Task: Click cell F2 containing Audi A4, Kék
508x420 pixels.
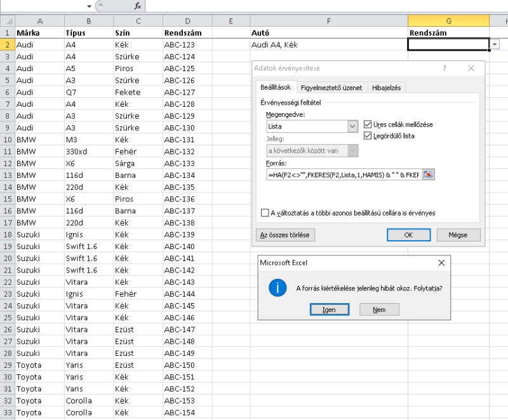Action: 329,44
